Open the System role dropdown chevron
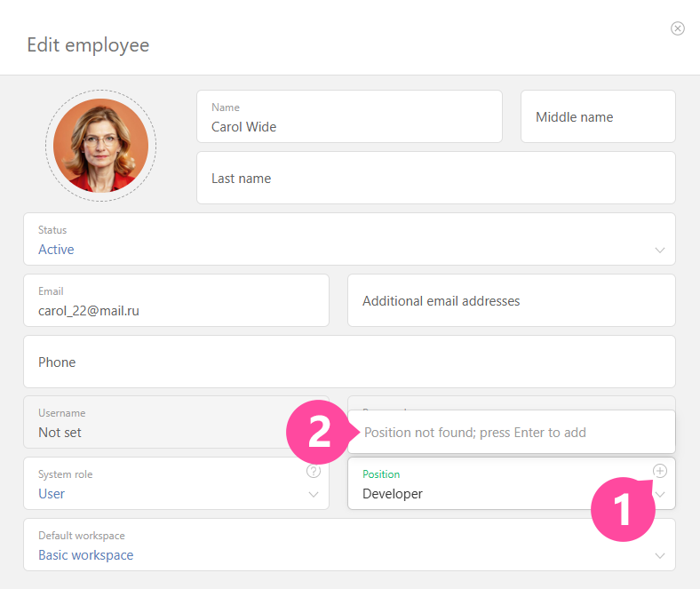 coord(313,495)
